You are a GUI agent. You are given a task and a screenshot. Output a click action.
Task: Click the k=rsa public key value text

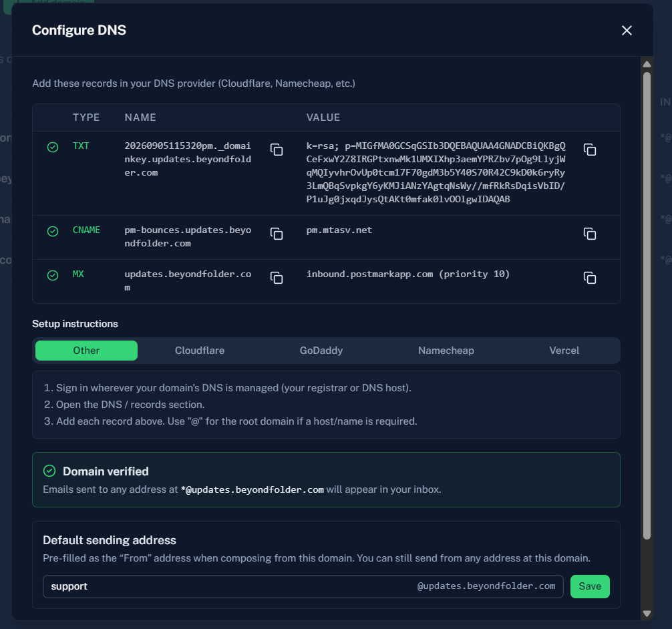(x=436, y=172)
